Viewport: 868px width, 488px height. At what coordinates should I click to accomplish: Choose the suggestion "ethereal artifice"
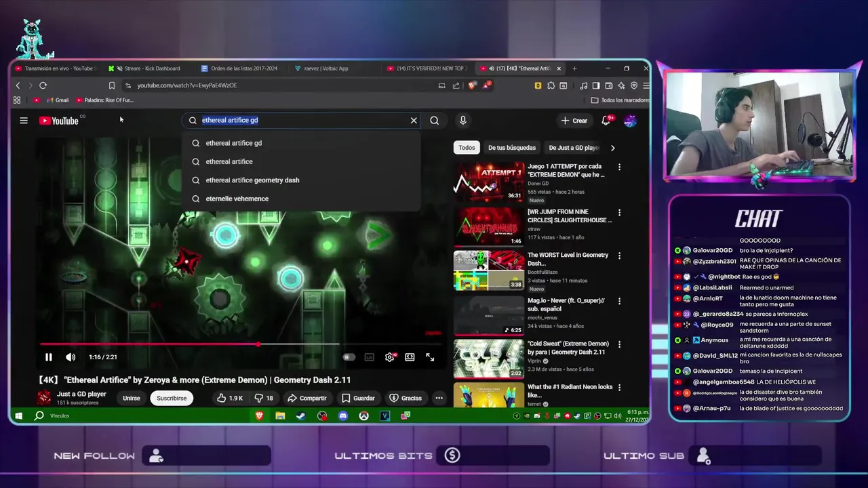[301, 161]
